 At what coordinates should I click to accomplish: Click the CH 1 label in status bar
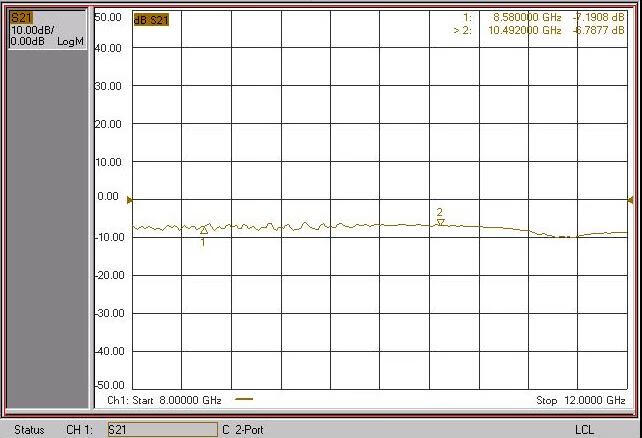tap(80, 430)
